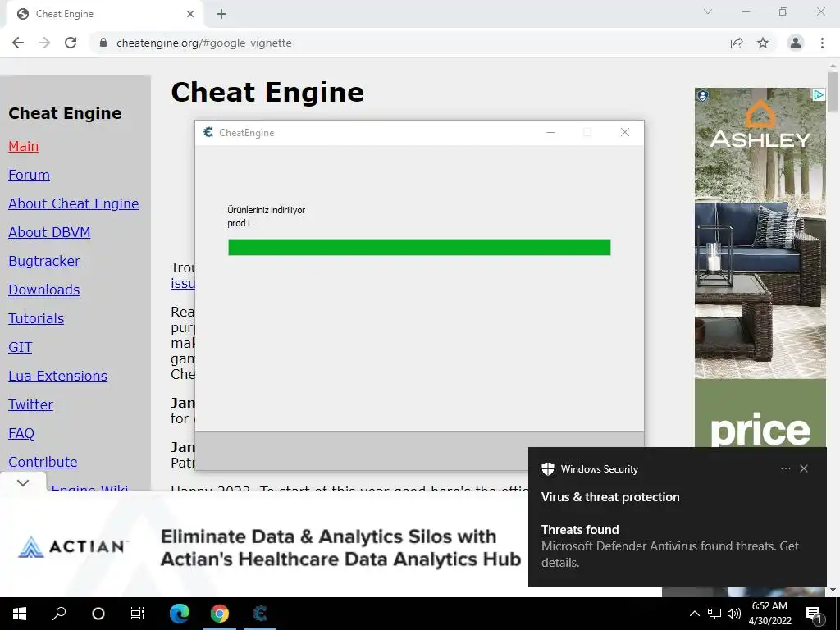Close the Cheat Engine tab
Viewport: 840px width, 630px height.
click(190, 14)
